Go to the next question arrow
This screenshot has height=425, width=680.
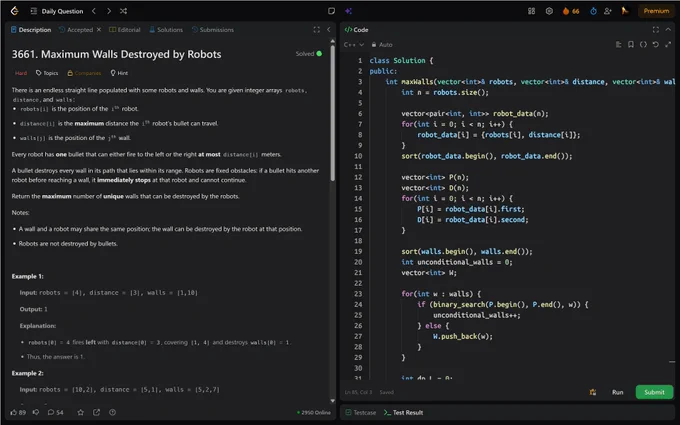click(109, 11)
